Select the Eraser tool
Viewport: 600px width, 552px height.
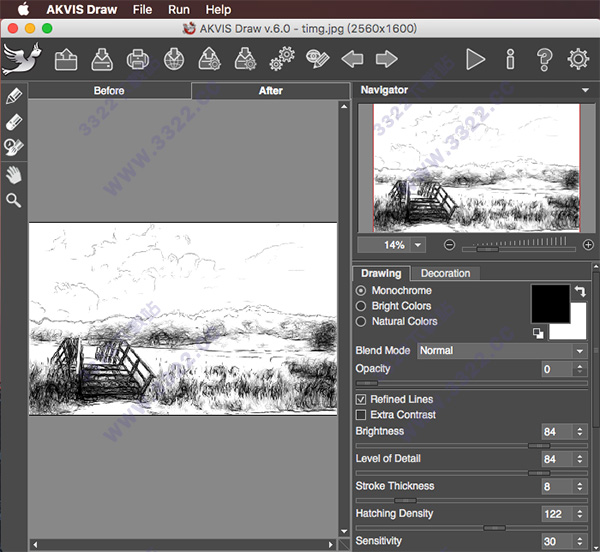(x=14, y=122)
